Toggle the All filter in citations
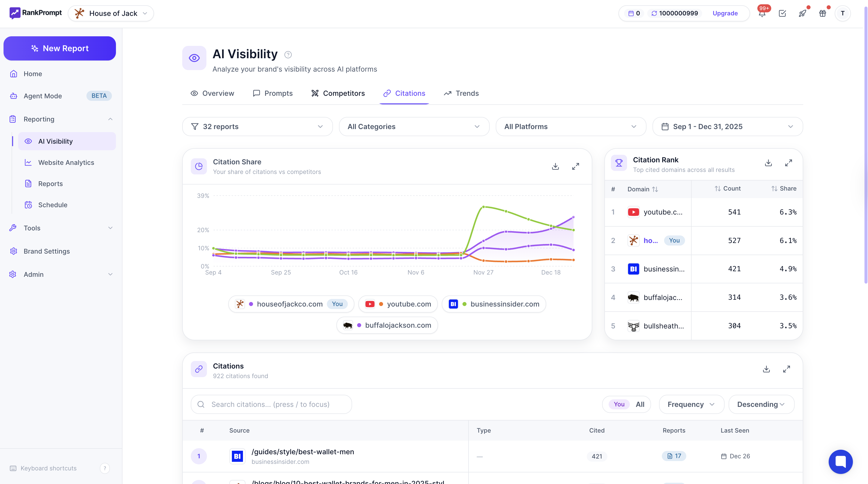The width and height of the screenshot is (868, 484). [640, 404]
